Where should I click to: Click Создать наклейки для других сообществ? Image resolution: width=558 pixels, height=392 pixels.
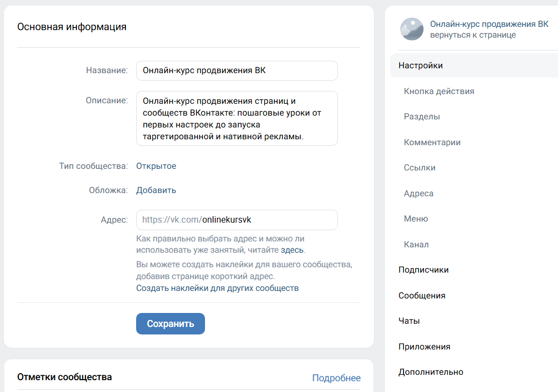pos(217,288)
